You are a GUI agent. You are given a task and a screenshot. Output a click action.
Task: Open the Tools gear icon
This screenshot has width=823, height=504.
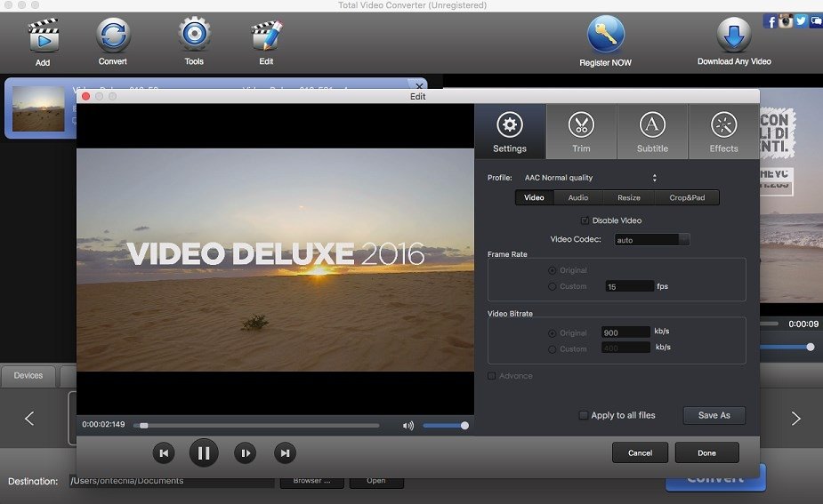click(x=194, y=34)
